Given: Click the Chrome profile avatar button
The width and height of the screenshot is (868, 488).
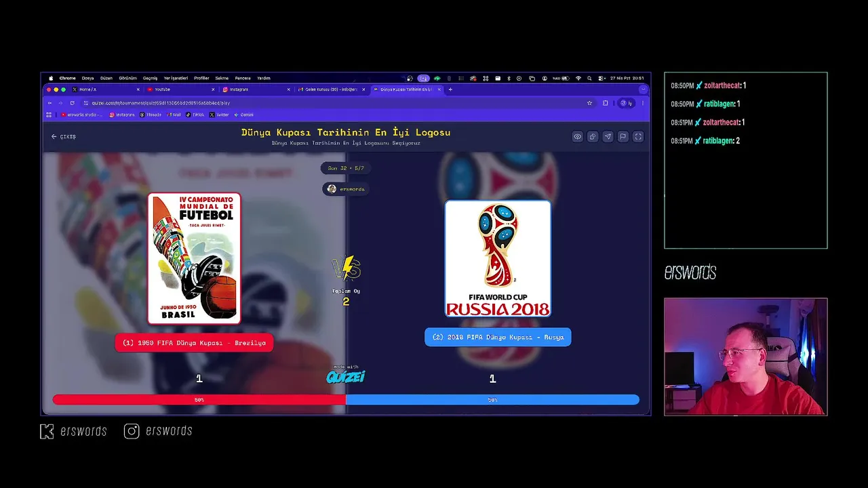Looking at the screenshot, I should [626, 103].
